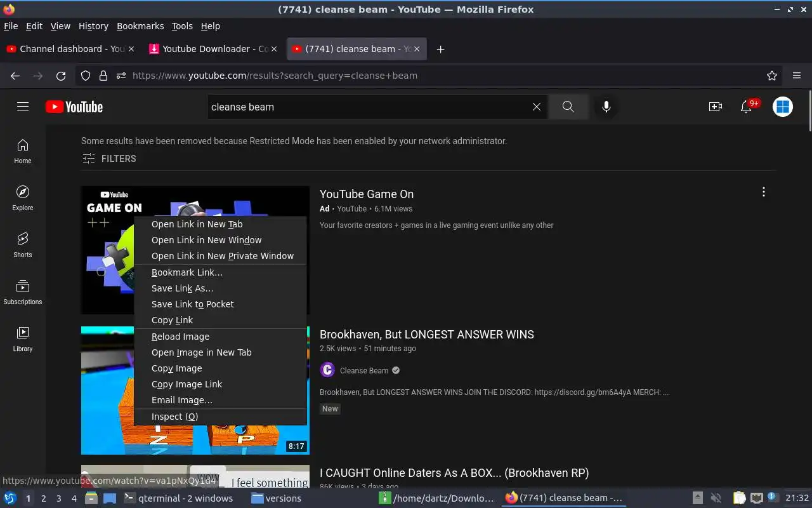Image resolution: width=812 pixels, height=508 pixels.
Task: Open a new tab with the plus button
Action: [440, 49]
